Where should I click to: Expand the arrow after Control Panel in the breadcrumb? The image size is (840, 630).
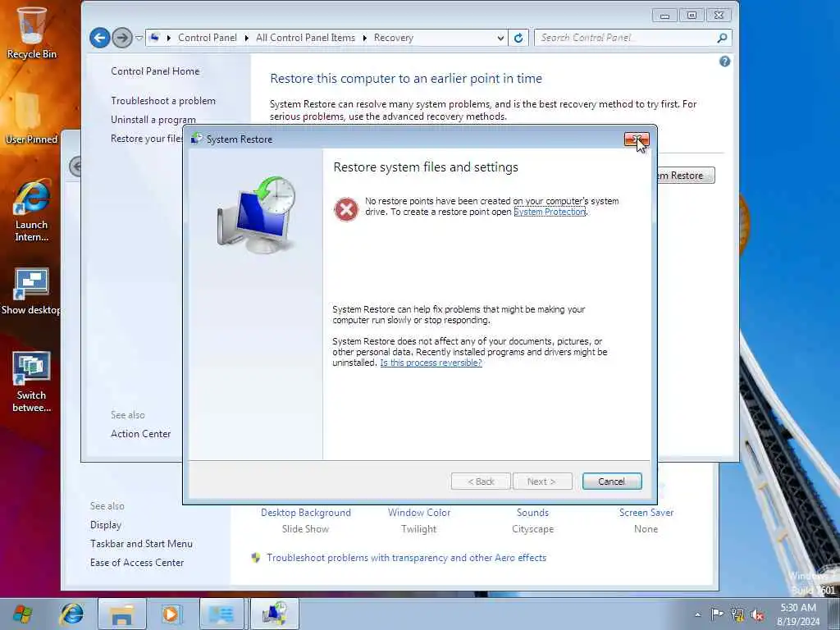coord(246,38)
